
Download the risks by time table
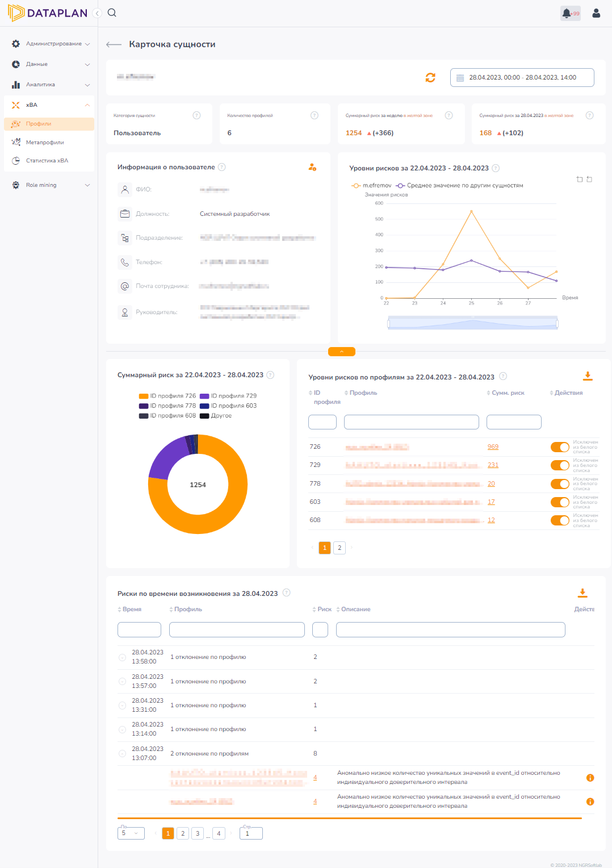(582, 593)
